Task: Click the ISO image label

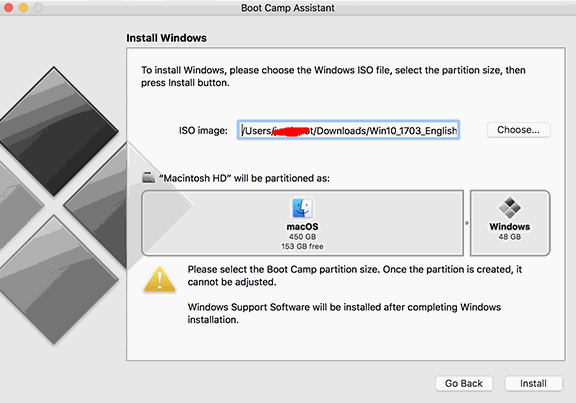Action: (x=203, y=131)
